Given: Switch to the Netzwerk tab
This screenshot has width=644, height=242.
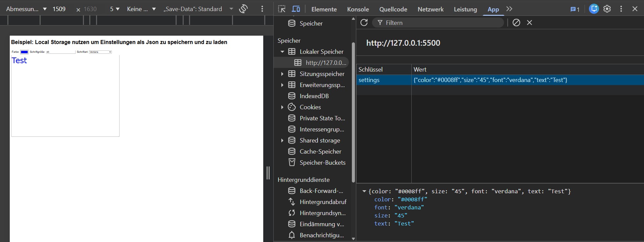Looking at the screenshot, I should pos(430,9).
